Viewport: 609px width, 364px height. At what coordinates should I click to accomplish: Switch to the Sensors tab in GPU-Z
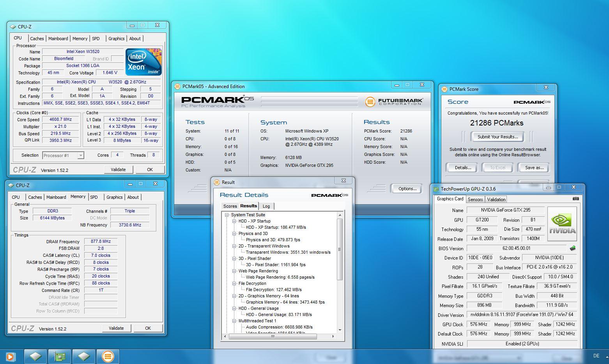coord(475,199)
